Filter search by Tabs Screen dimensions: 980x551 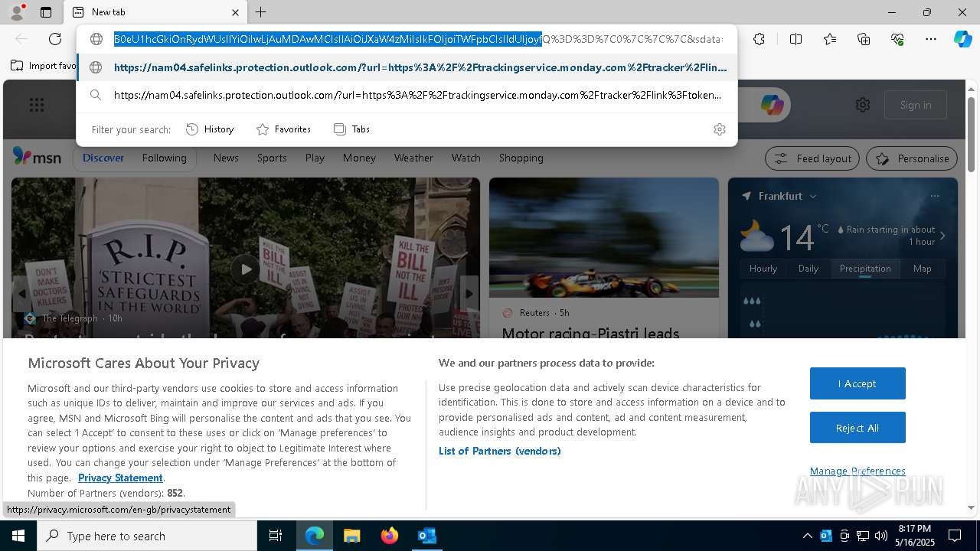point(351,129)
